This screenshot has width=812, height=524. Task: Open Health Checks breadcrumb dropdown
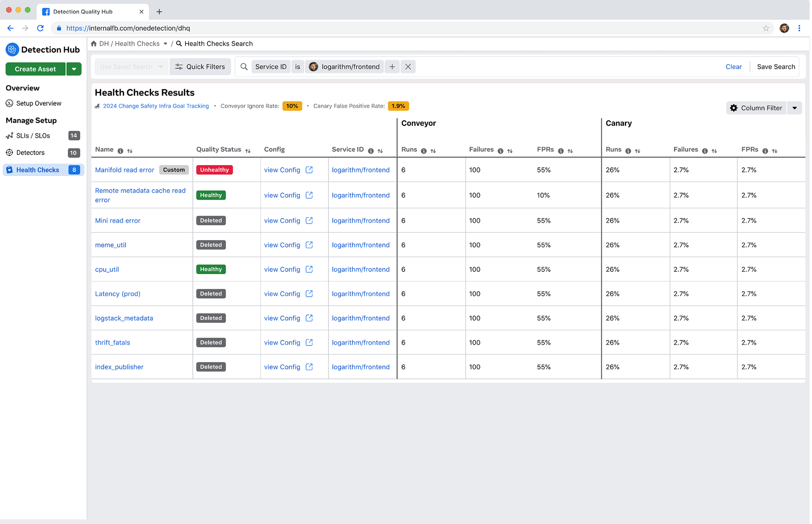165,44
